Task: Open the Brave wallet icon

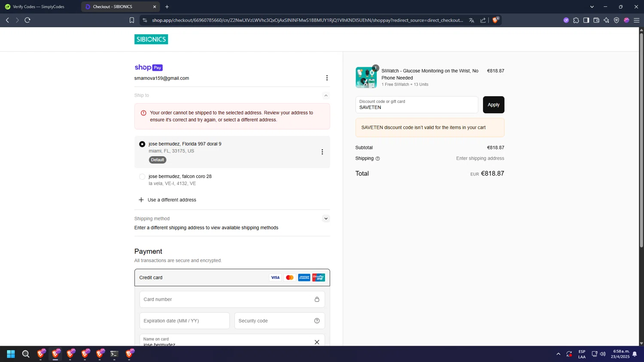Action: 596,20
